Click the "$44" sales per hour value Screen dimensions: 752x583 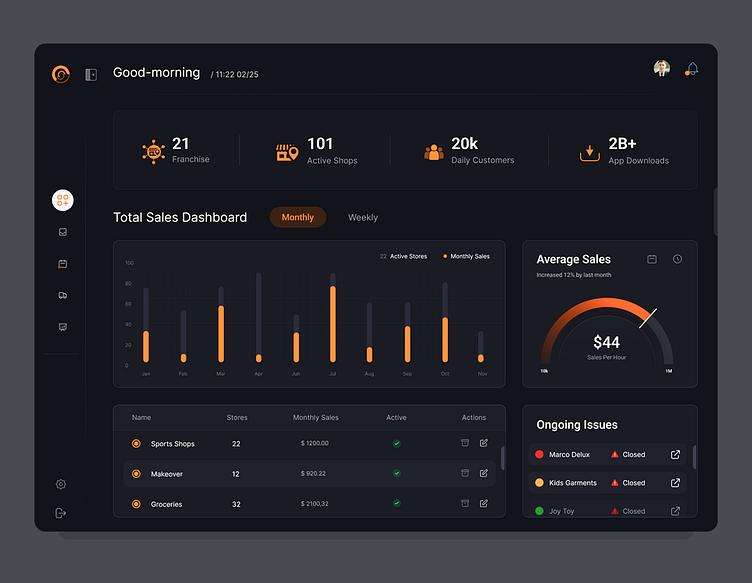(x=607, y=342)
